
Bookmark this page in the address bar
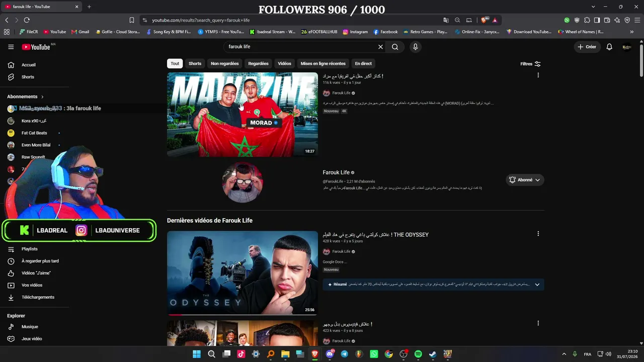click(x=132, y=20)
